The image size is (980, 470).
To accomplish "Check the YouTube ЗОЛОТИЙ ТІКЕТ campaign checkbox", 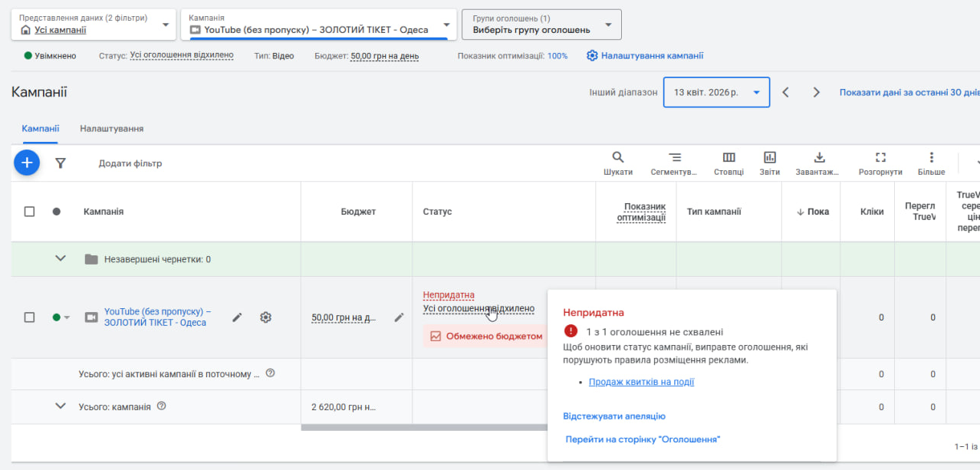I will pyautogui.click(x=29, y=317).
